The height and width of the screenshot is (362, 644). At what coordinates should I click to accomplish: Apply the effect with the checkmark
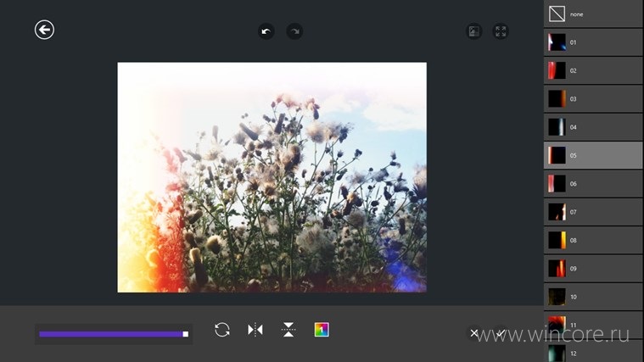tap(501, 333)
